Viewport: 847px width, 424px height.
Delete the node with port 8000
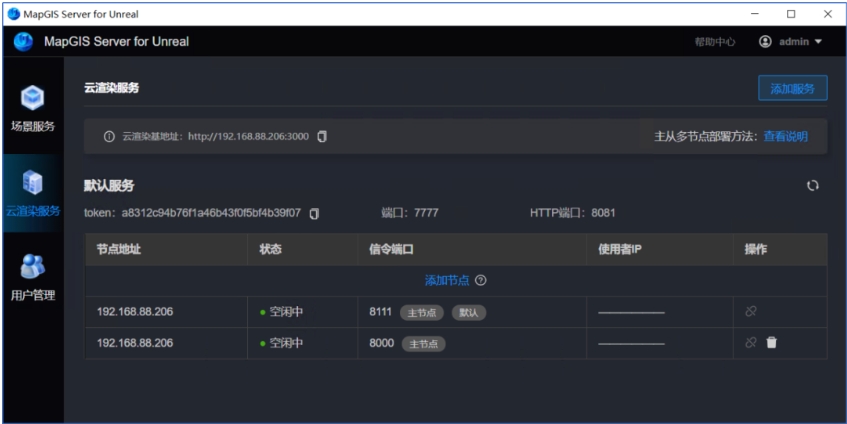click(x=771, y=343)
